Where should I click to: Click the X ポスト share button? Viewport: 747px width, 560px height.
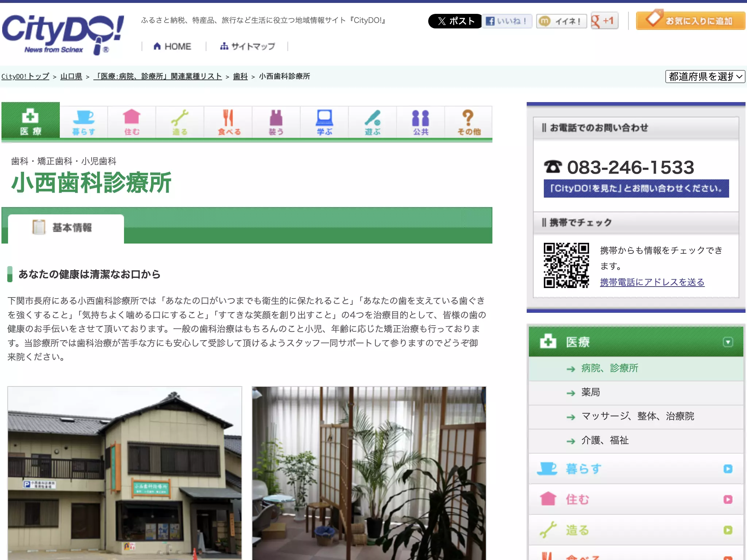coord(455,21)
